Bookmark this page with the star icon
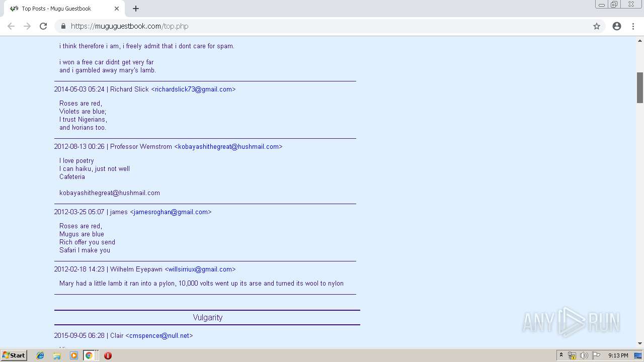644x362 pixels. click(x=597, y=26)
